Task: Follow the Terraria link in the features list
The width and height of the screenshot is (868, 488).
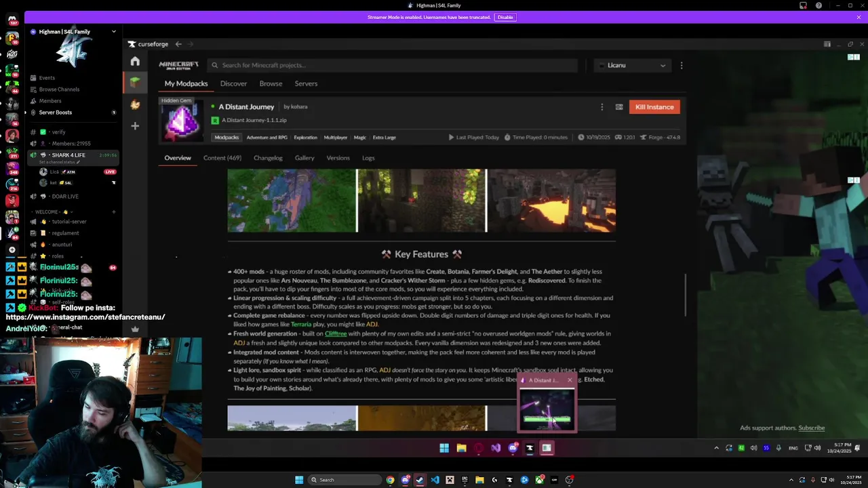Action: click(301, 325)
